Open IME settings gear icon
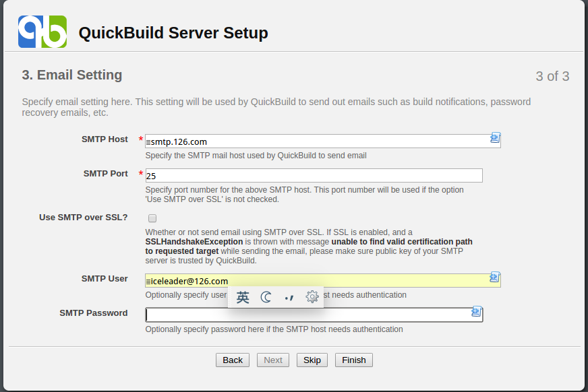 point(312,297)
